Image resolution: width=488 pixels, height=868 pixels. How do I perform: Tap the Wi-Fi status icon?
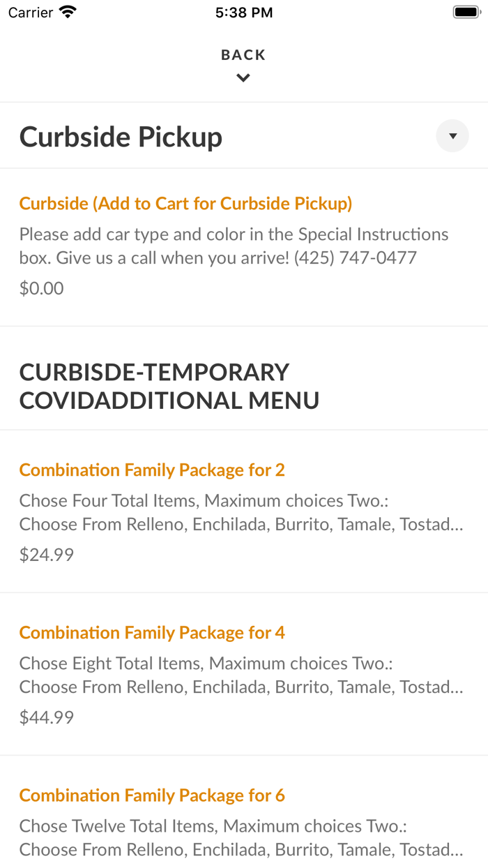coord(68,12)
